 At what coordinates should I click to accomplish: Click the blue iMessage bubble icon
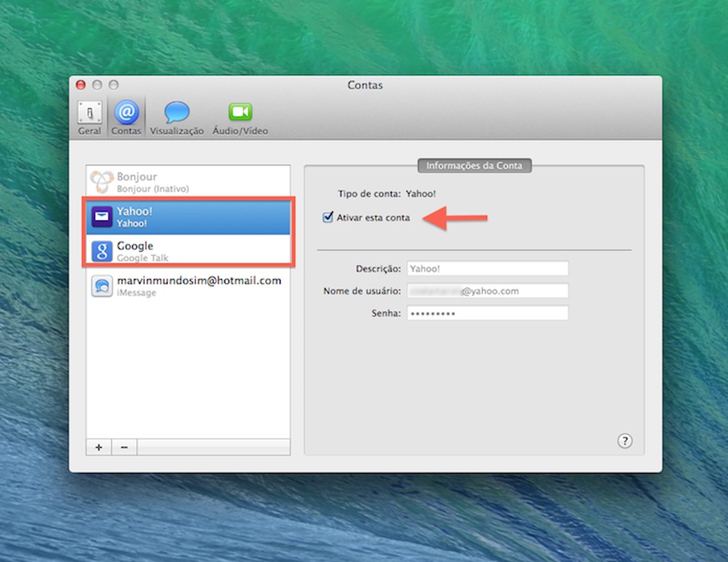tap(102, 286)
